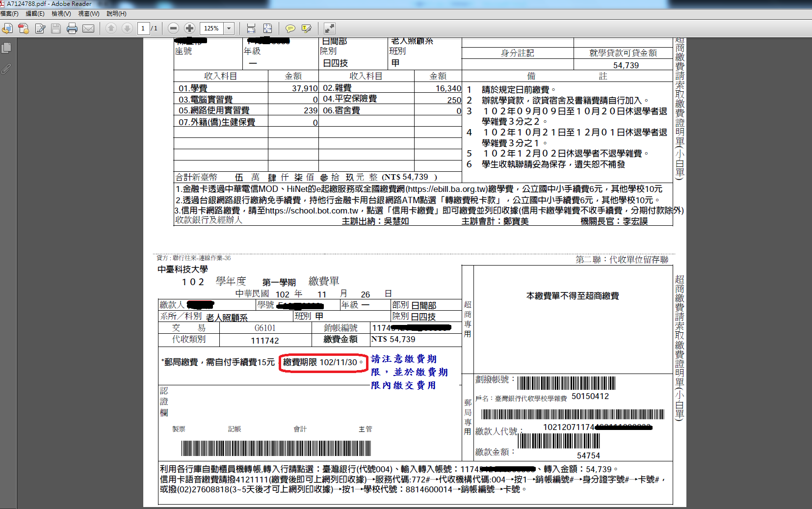This screenshot has width=812, height=509.
Task: Go to the previous page with the up arrow
Action: (111, 28)
